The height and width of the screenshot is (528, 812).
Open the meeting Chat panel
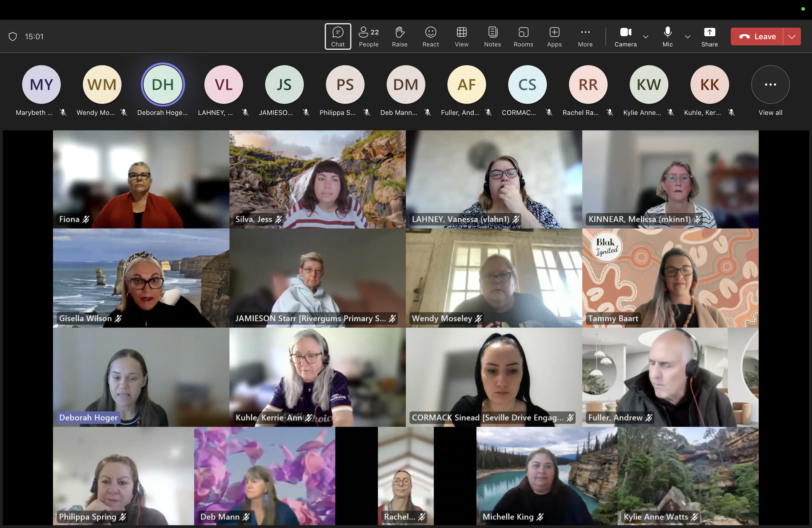[x=337, y=36]
